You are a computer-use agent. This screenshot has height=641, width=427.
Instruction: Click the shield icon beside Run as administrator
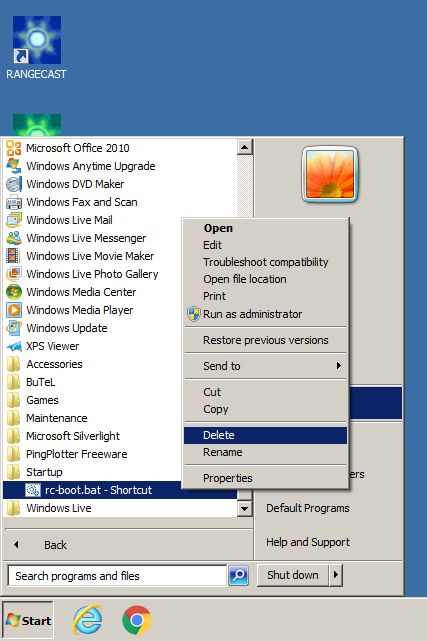(x=194, y=314)
